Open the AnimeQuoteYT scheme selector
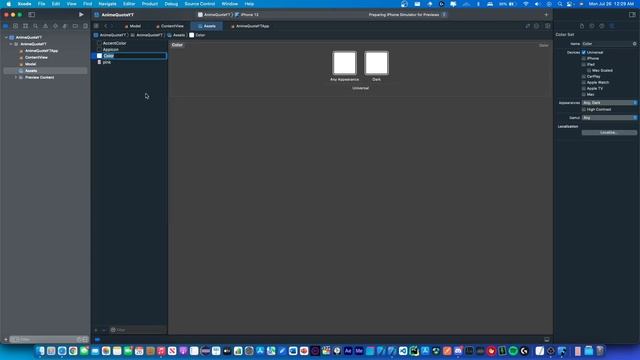 click(214, 15)
